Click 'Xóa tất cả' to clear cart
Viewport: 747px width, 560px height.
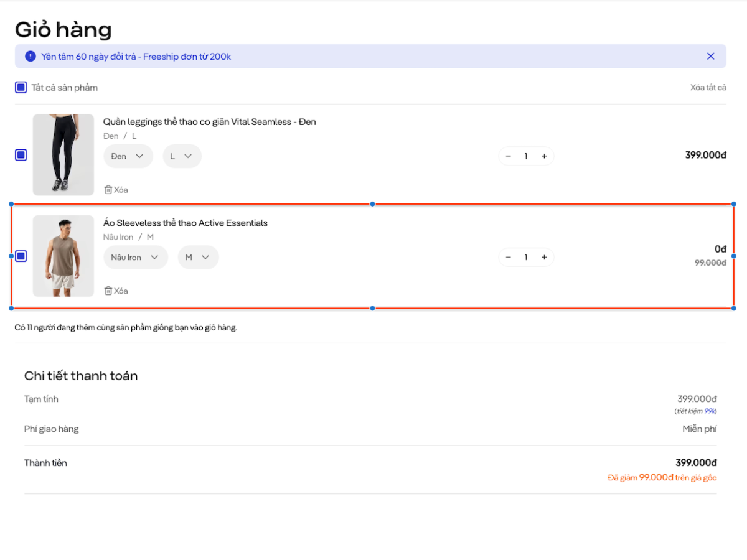[708, 88]
